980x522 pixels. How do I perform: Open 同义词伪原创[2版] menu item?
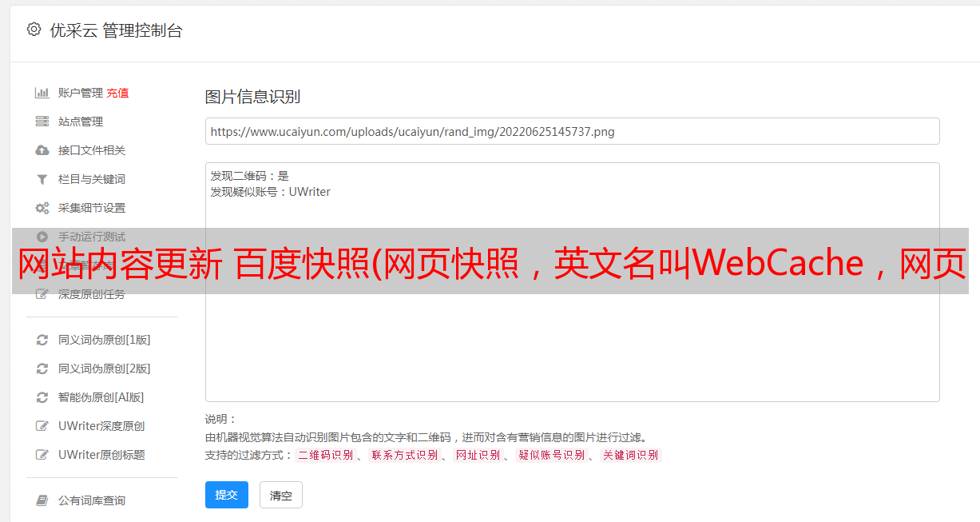click(x=105, y=369)
